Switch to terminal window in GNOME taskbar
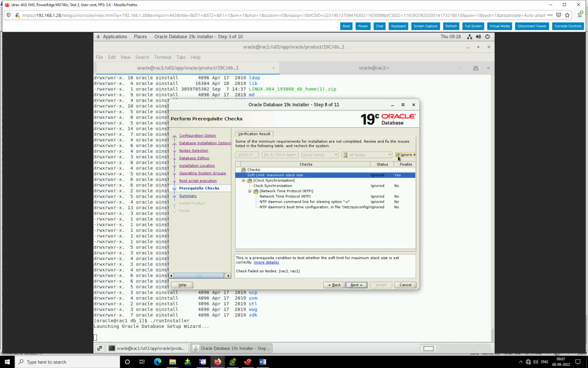The width and height of the screenshot is (588, 368). point(147,348)
